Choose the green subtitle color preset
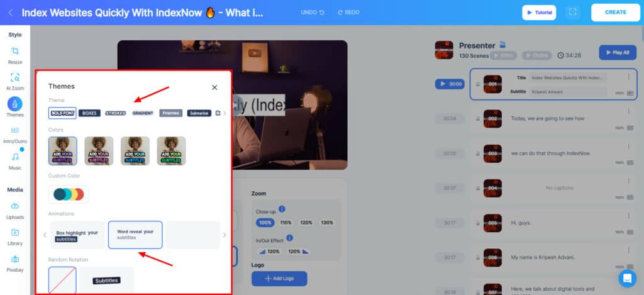Viewport: 644px width, 295px height. point(171,151)
